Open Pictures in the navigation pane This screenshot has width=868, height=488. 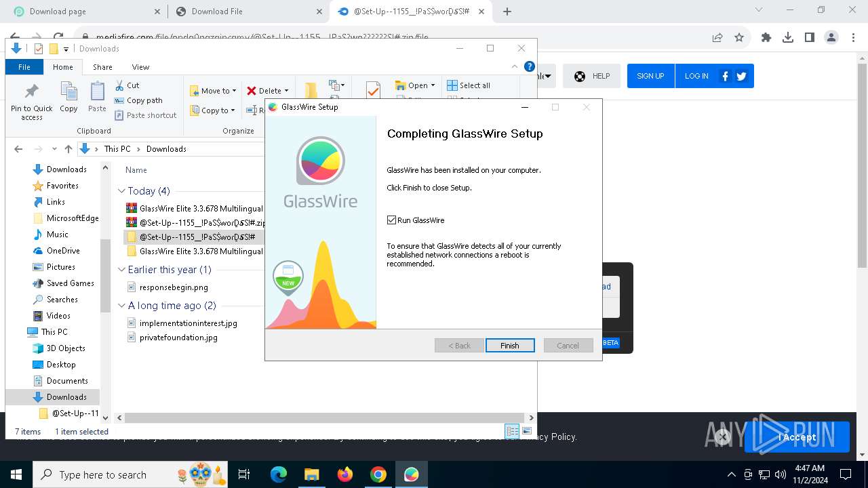pyautogui.click(x=60, y=267)
